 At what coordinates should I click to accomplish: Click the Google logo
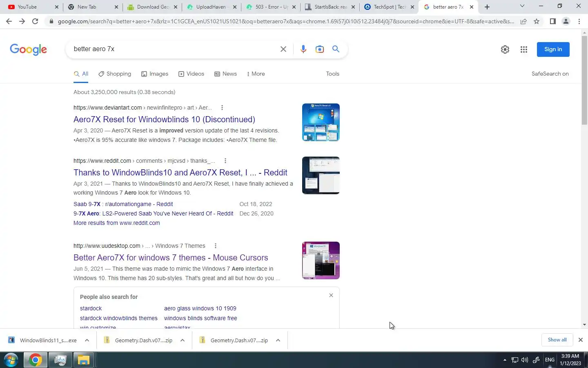[x=28, y=49]
